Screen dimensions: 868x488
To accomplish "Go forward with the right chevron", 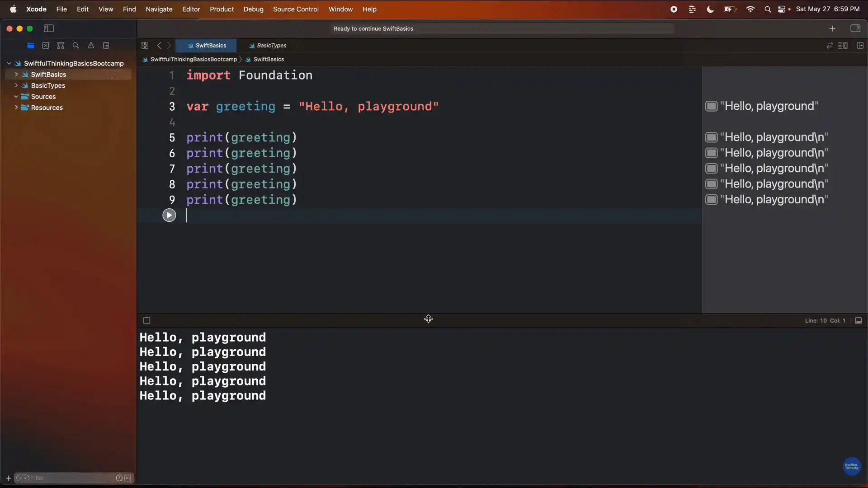I will pyautogui.click(x=170, y=46).
